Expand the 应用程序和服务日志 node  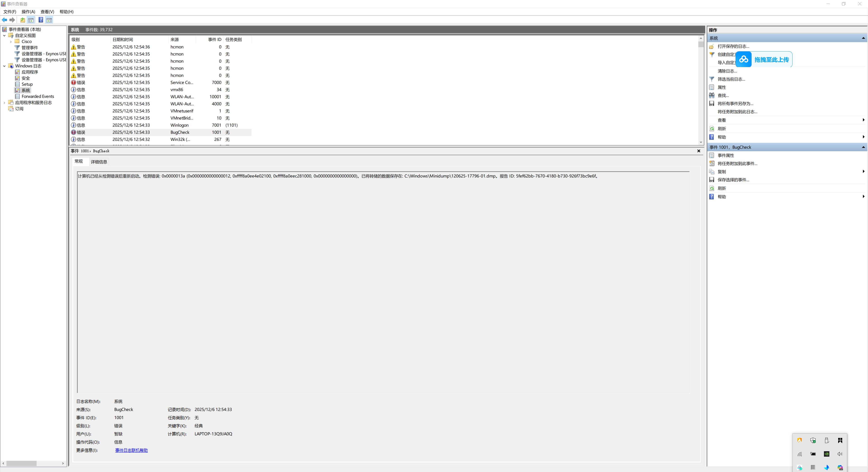click(4, 103)
